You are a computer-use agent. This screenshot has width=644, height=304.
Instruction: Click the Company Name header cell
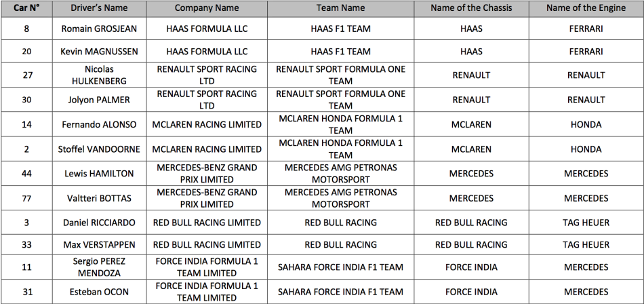click(207, 8)
